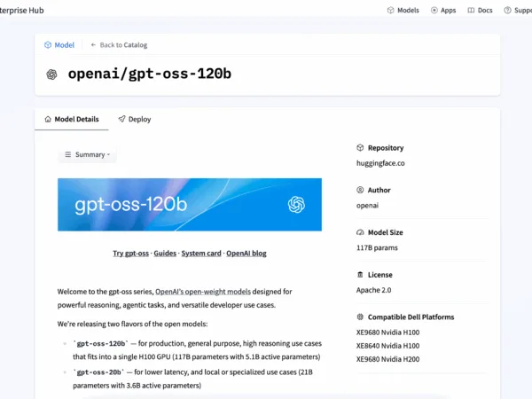
Task: Visit the OpenAI blog link
Action: click(246, 253)
